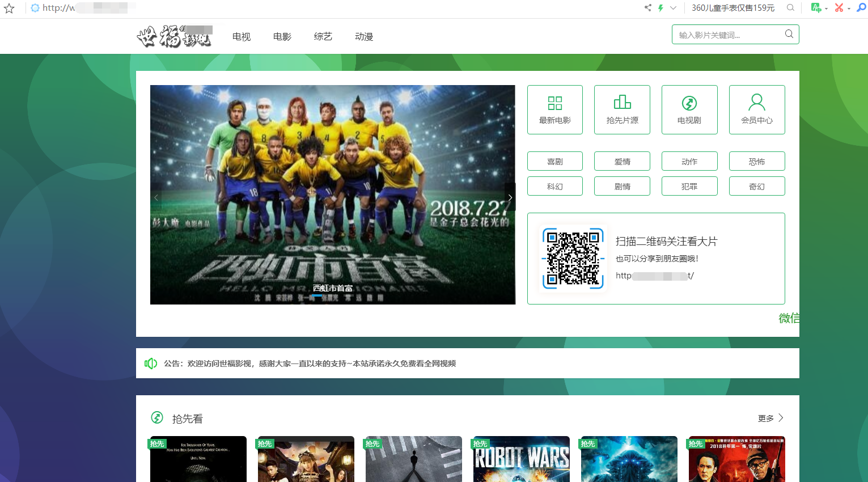Select the 科幻 genre button
The width and height of the screenshot is (868, 482).
pyautogui.click(x=555, y=186)
